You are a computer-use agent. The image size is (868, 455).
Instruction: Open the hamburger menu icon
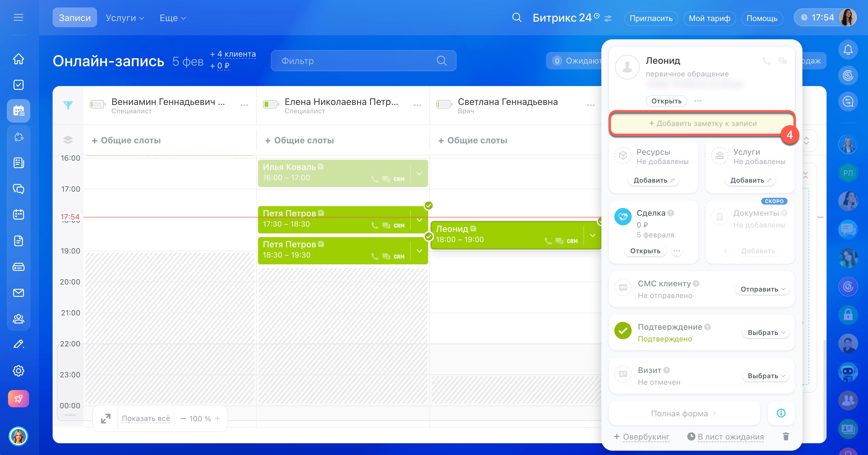pyautogui.click(x=18, y=18)
